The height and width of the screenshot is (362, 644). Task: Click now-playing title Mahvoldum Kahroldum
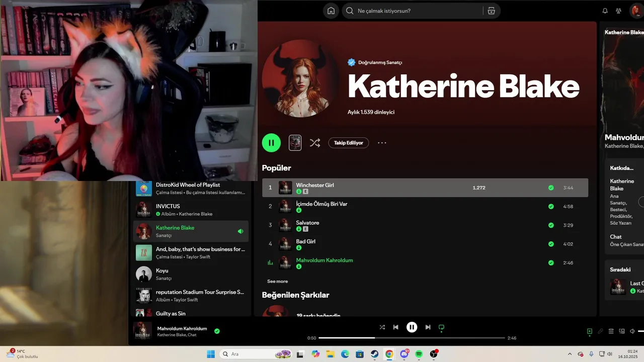pyautogui.click(x=182, y=328)
